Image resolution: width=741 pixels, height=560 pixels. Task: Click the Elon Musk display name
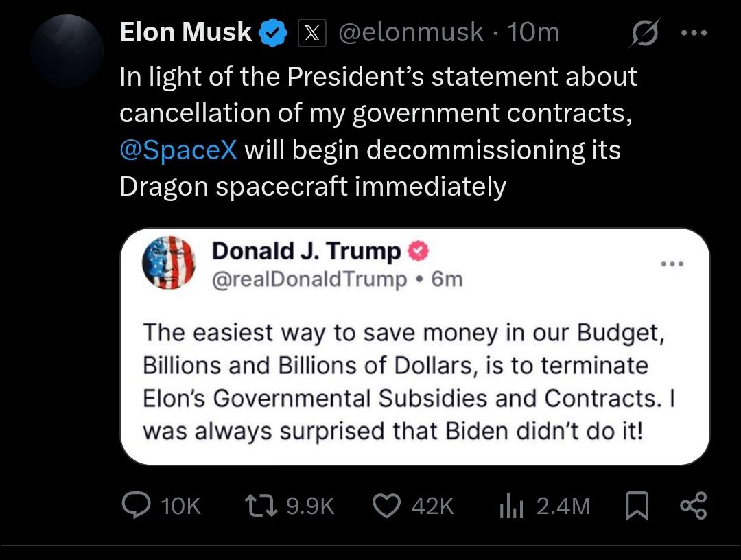185,32
